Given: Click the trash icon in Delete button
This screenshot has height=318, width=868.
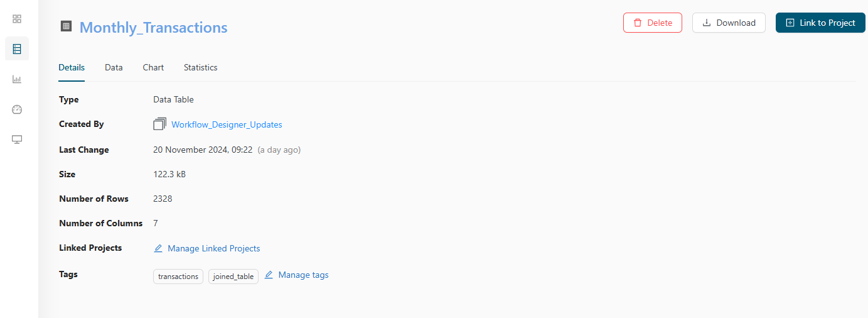Looking at the screenshot, I should click(x=638, y=23).
